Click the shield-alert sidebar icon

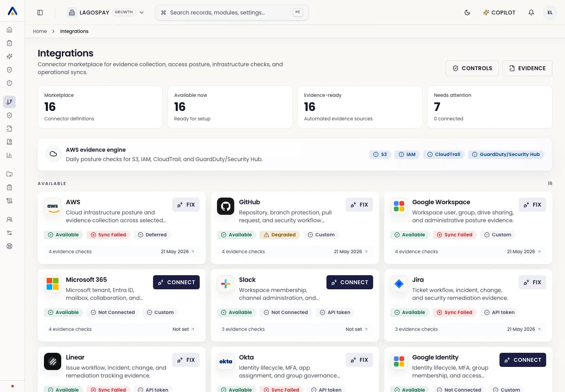pos(9,83)
